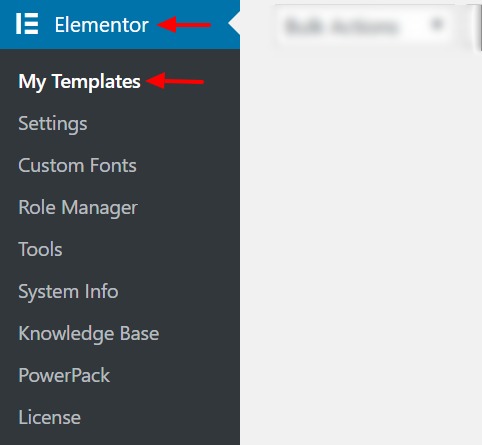Open the Custom Fonts page
Image resolution: width=482 pixels, height=445 pixels.
click(77, 166)
